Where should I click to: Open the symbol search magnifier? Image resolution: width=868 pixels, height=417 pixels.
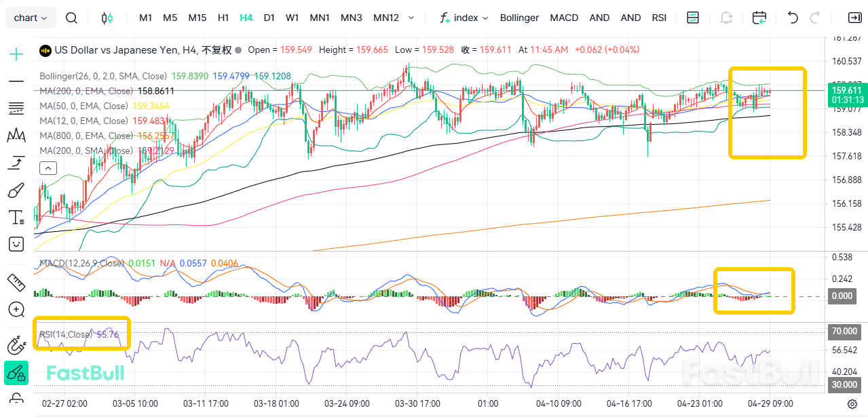(x=71, y=18)
